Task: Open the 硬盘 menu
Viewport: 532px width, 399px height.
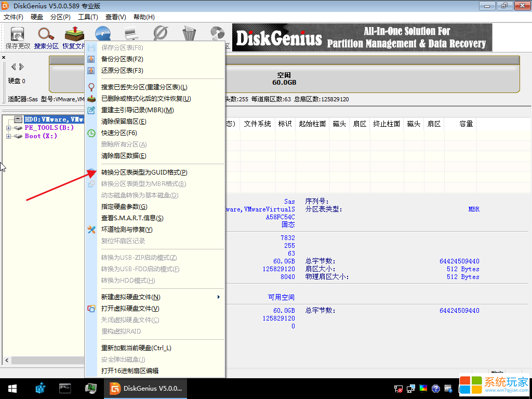Action: click(x=37, y=17)
